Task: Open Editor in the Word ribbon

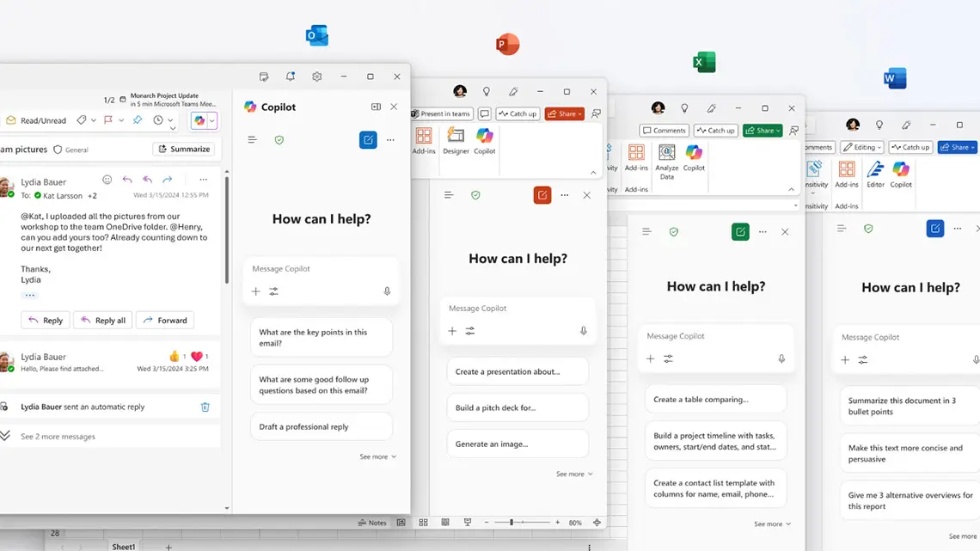Action: coord(876,174)
